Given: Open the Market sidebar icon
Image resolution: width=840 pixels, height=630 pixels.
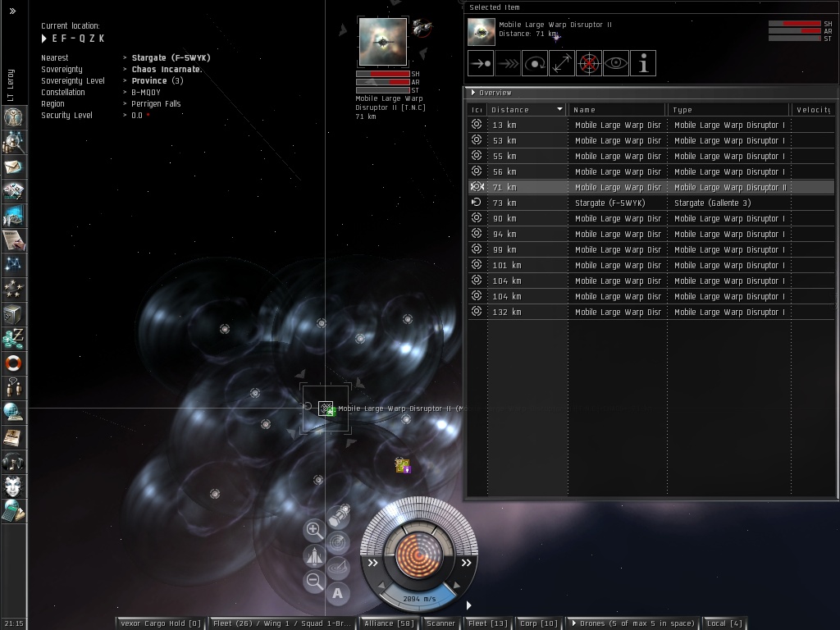Looking at the screenshot, I should click(x=13, y=216).
